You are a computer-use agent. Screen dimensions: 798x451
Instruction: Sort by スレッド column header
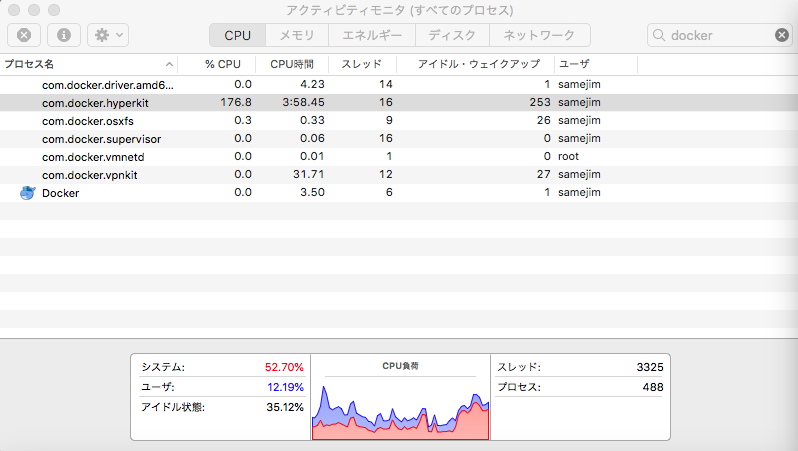(x=361, y=64)
